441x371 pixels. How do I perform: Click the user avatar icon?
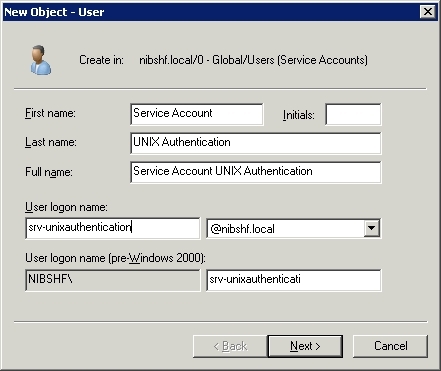(x=41, y=60)
